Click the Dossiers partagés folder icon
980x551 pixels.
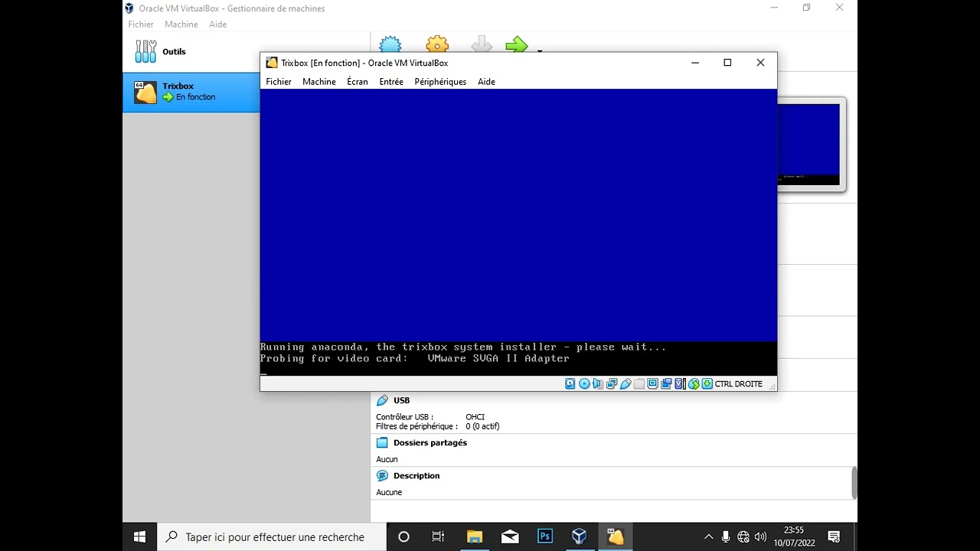(382, 442)
